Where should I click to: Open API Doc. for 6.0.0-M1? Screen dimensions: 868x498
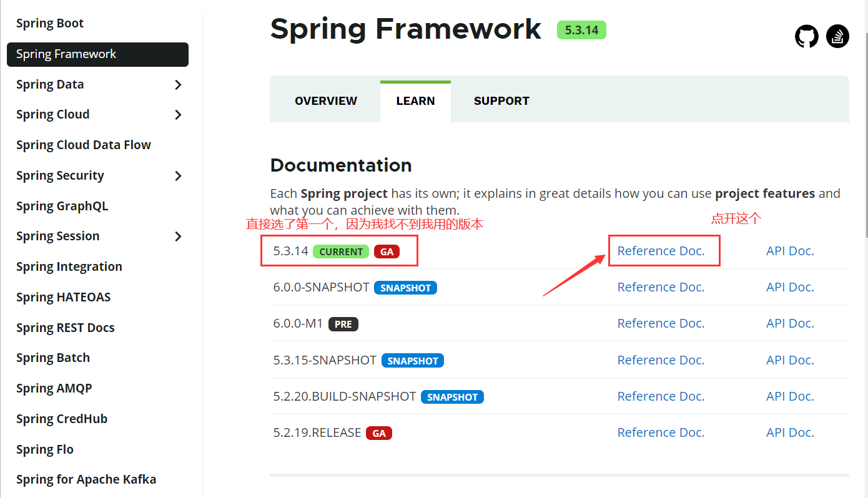[790, 323]
